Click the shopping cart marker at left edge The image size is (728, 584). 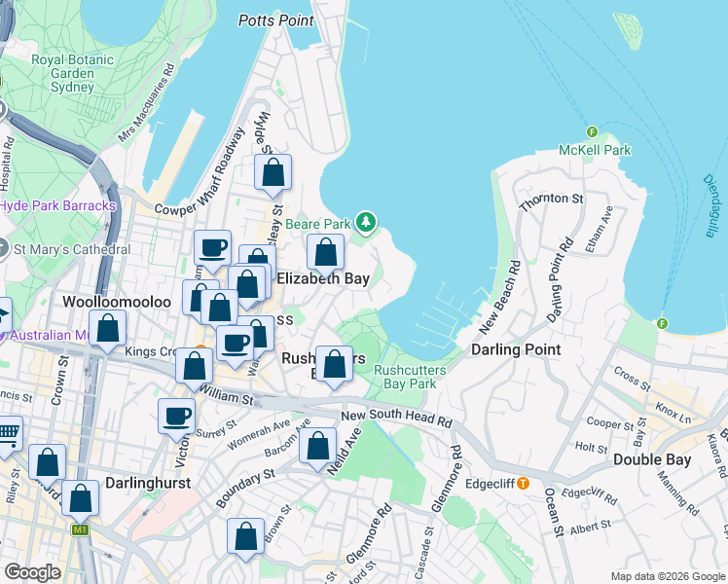click(x=10, y=437)
